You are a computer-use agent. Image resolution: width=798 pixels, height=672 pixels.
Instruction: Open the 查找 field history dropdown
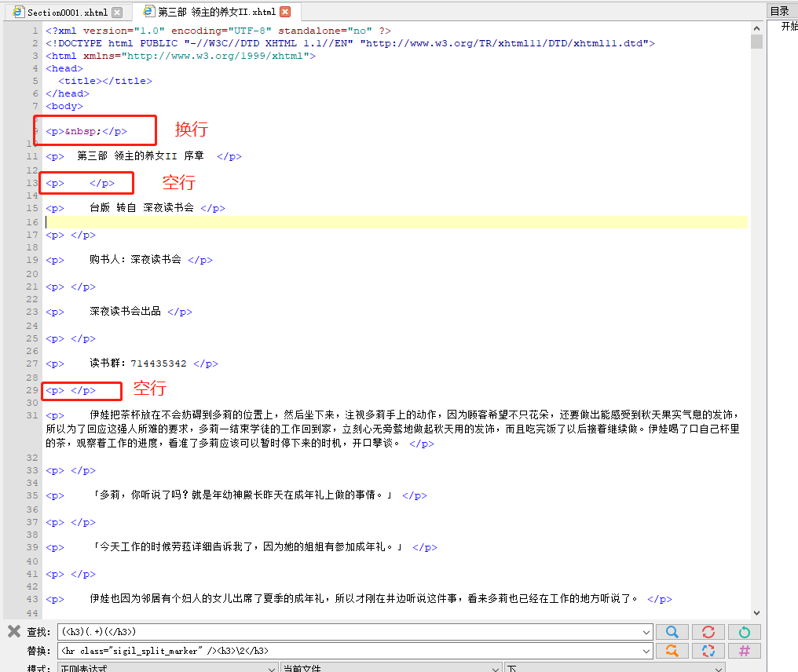coord(646,632)
